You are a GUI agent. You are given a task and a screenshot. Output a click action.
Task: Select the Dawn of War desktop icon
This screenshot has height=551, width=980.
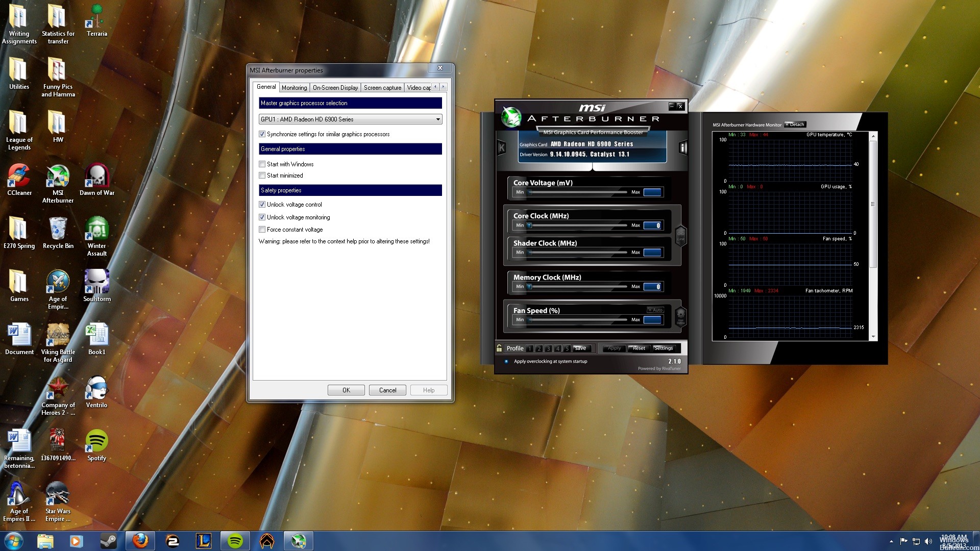pos(97,180)
